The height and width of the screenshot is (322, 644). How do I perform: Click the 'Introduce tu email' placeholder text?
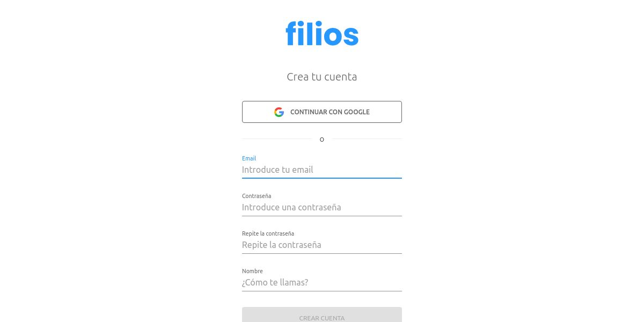[277, 170]
